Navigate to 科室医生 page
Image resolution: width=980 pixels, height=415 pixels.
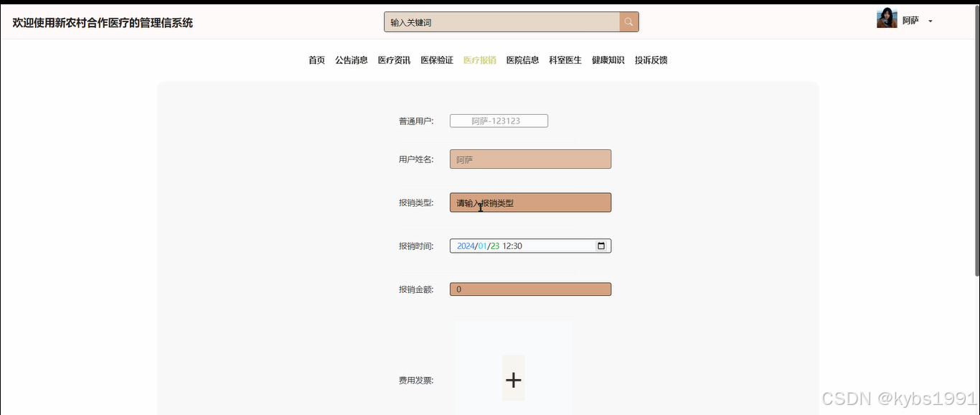point(565,60)
